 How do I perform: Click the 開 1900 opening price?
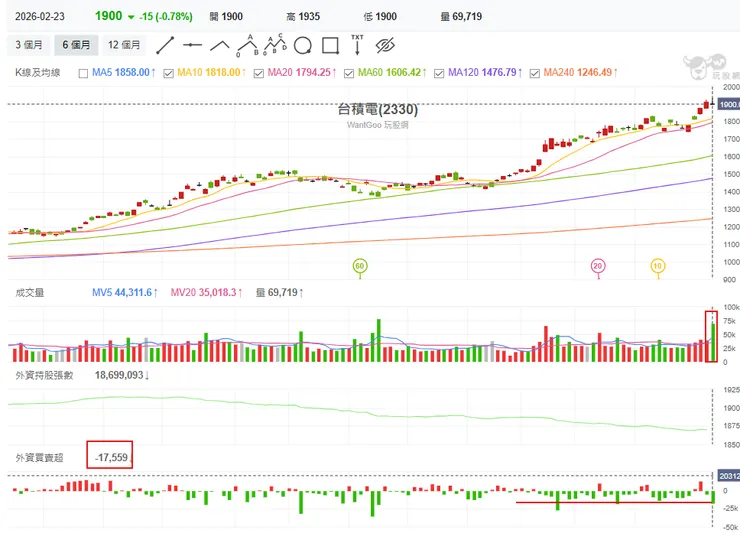pyautogui.click(x=226, y=17)
